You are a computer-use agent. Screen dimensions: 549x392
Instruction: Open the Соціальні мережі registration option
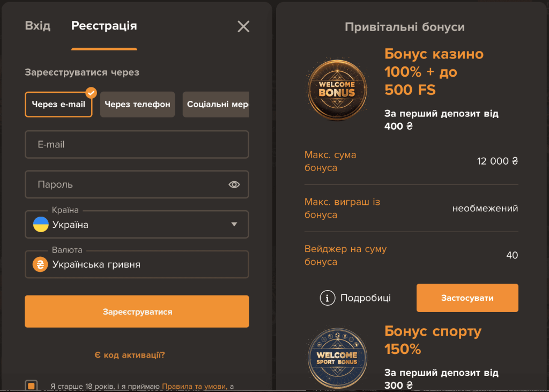216,104
